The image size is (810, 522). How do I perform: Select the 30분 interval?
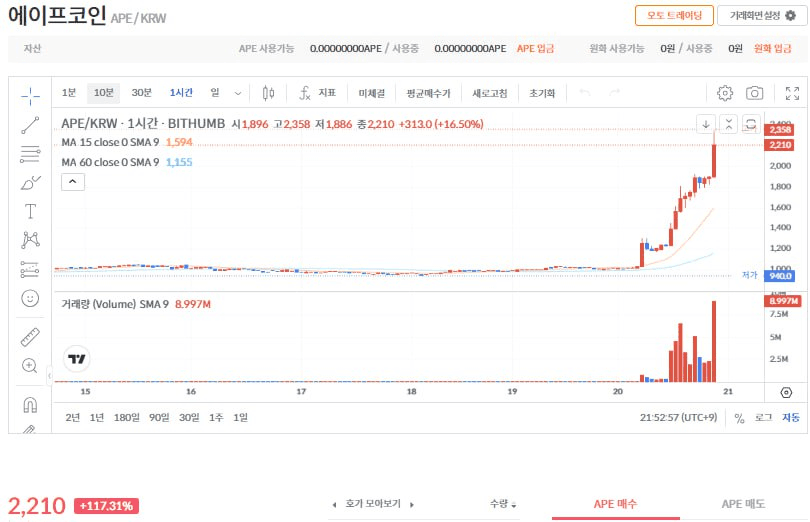(x=141, y=93)
